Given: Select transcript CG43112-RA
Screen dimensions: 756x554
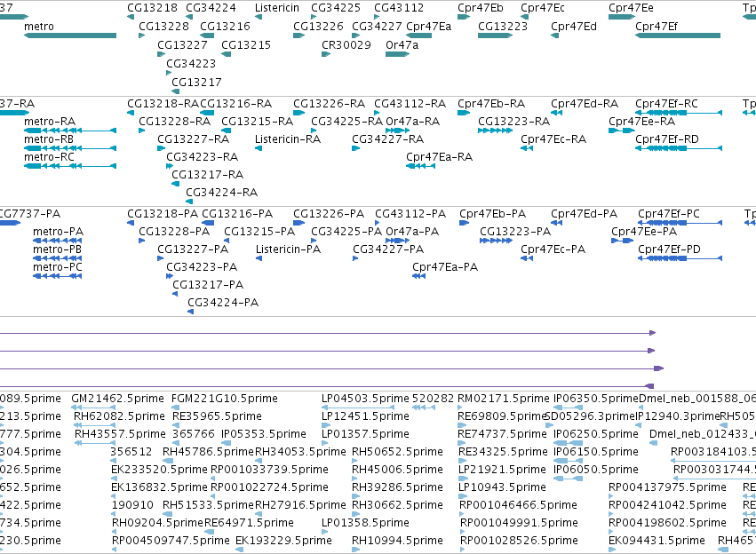Looking at the screenshot, I should pyautogui.click(x=377, y=113).
